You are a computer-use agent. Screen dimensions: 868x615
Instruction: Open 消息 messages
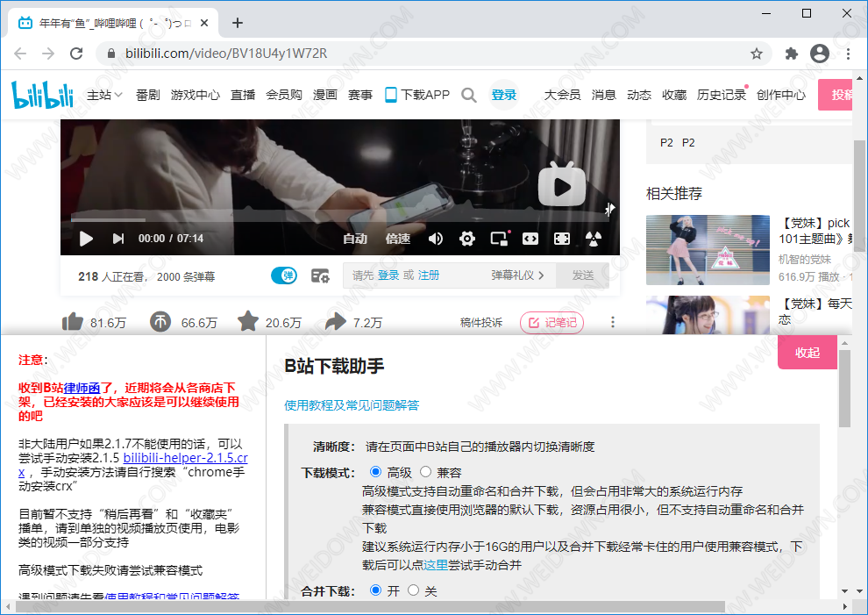click(x=603, y=96)
